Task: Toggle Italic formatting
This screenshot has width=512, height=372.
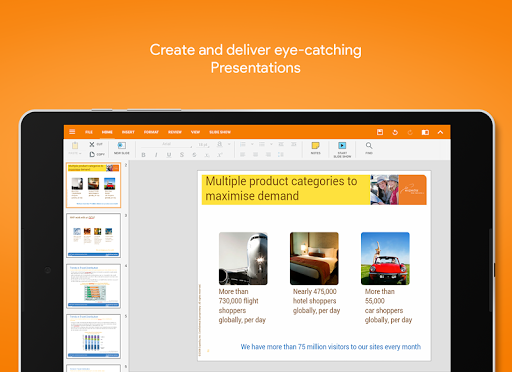Action: 156,155
